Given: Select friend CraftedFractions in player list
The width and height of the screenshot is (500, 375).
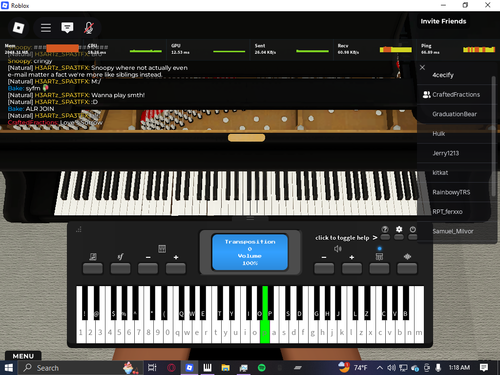Looking at the screenshot, I should [x=455, y=95].
